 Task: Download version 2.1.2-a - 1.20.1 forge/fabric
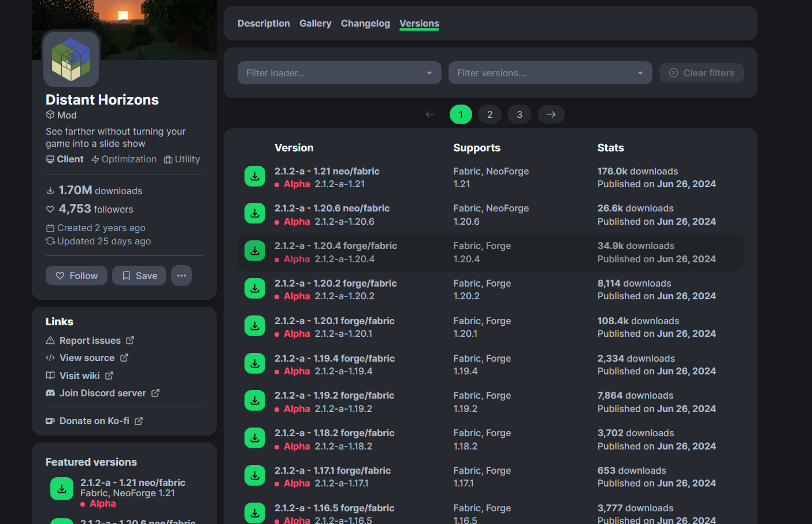coord(255,326)
